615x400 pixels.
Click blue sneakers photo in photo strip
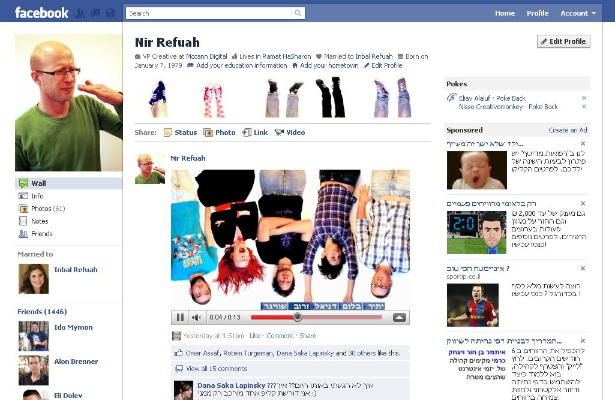158,98
